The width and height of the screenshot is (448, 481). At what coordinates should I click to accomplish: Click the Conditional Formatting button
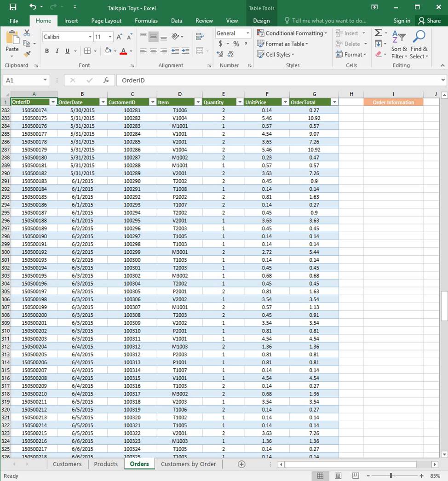[292, 33]
